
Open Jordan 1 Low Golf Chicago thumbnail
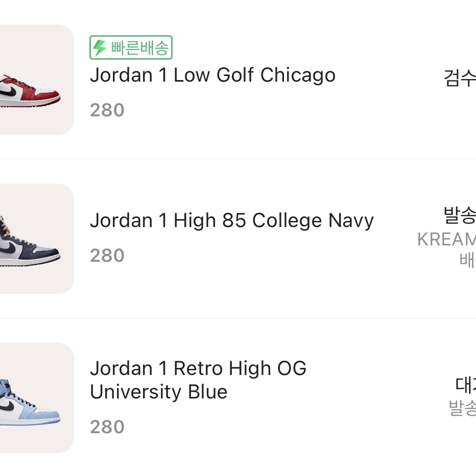(x=37, y=80)
